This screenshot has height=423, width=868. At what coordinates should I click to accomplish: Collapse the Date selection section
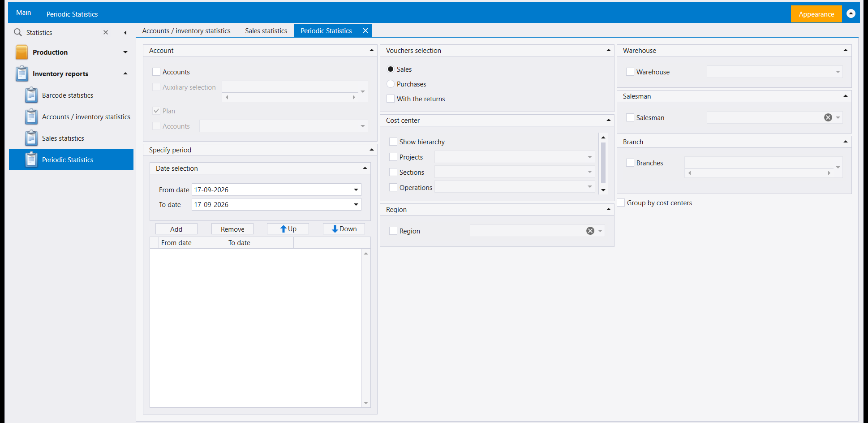pyautogui.click(x=365, y=168)
